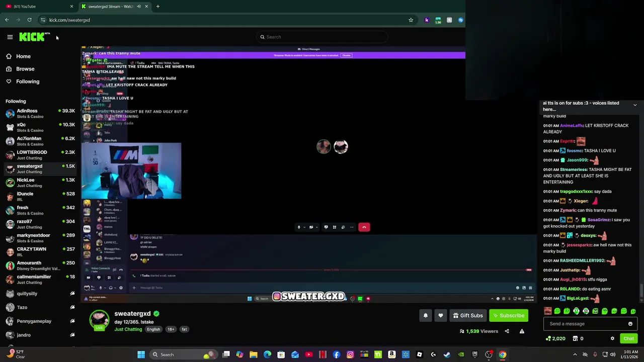Bookmark this page with the star icon

coord(411,20)
